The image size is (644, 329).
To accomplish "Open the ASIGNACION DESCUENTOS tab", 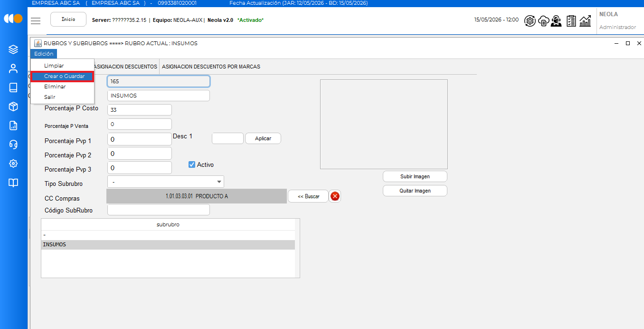I will (x=126, y=67).
